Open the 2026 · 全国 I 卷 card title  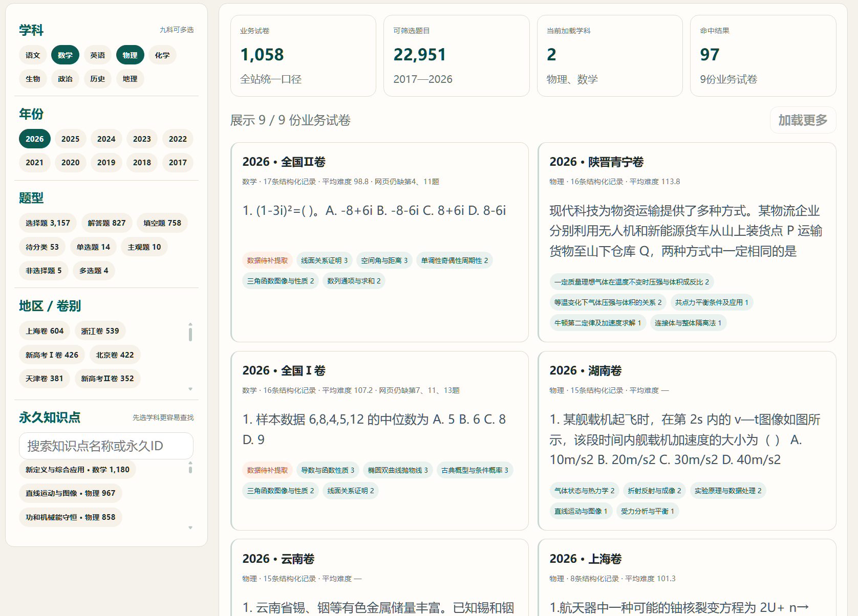(x=284, y=371)
